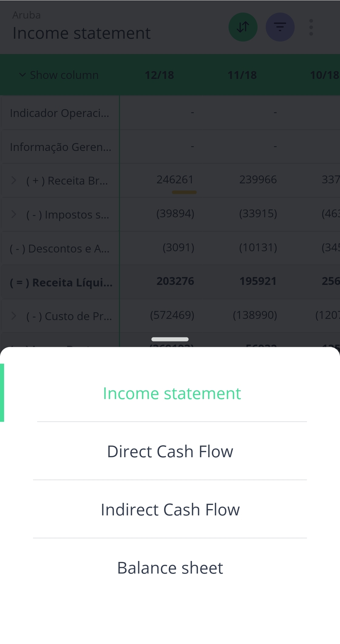Click the Indicador Operacional row

point(60,113)
